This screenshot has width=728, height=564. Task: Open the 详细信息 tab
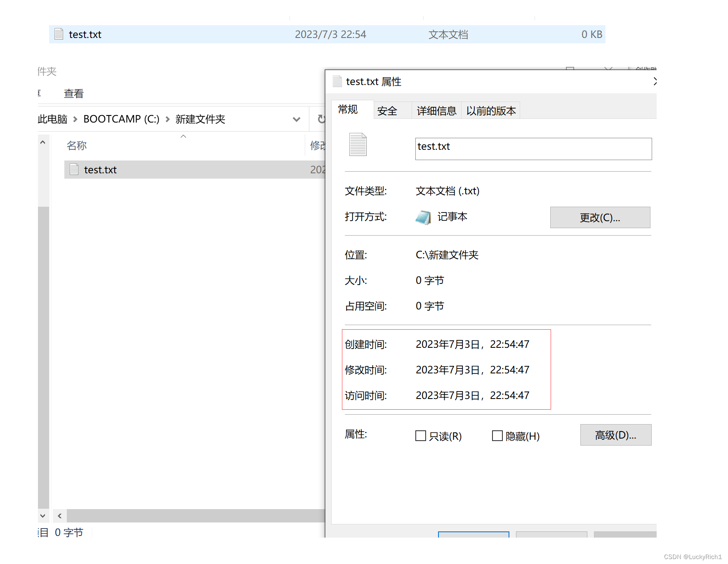pyautogui.click(x=436, y=111)
